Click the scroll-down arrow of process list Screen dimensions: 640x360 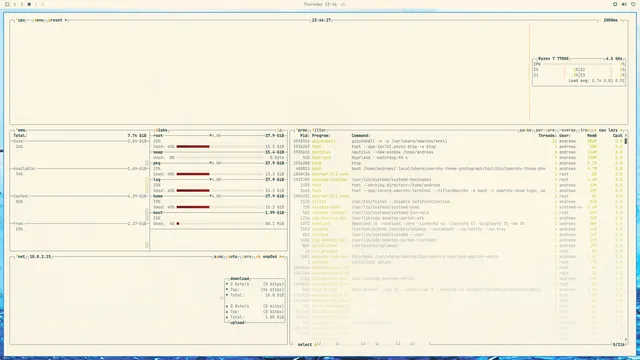tap(626, 339)
